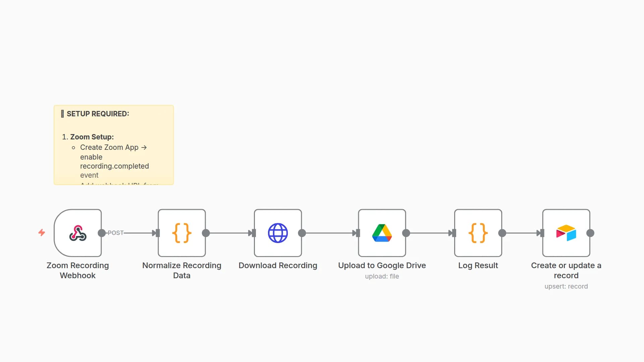
Task: Click the webhook node output connector dot
Action: (x=101, y=233)
